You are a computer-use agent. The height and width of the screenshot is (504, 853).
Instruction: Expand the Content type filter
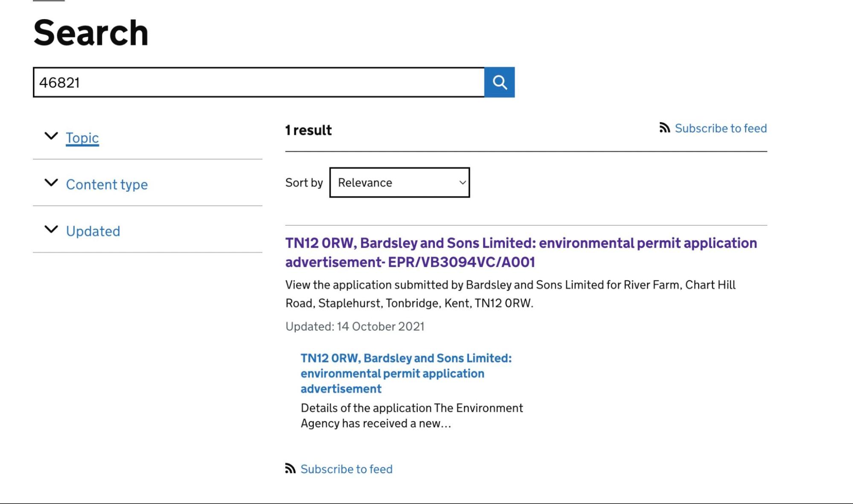coord(107,184)
